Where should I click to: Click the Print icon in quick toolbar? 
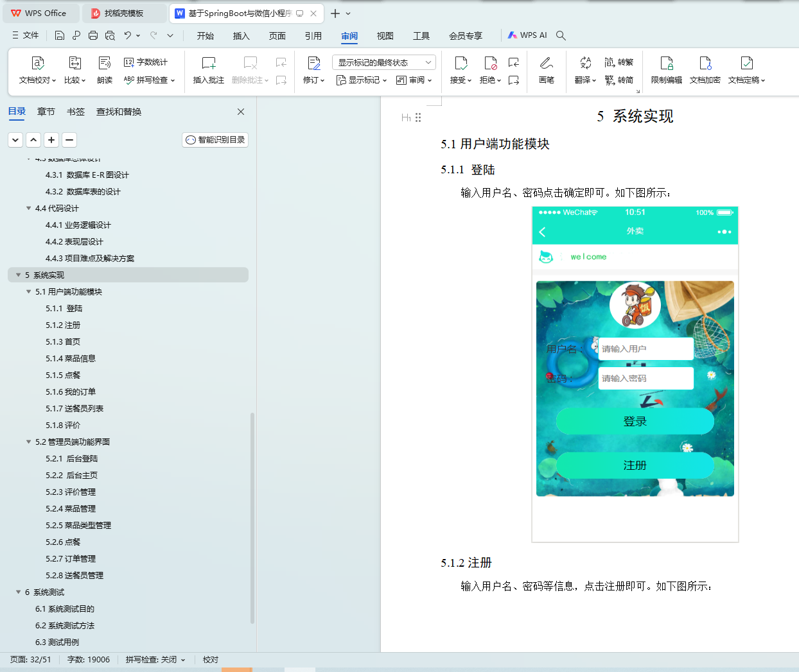[x=93, y=35]
